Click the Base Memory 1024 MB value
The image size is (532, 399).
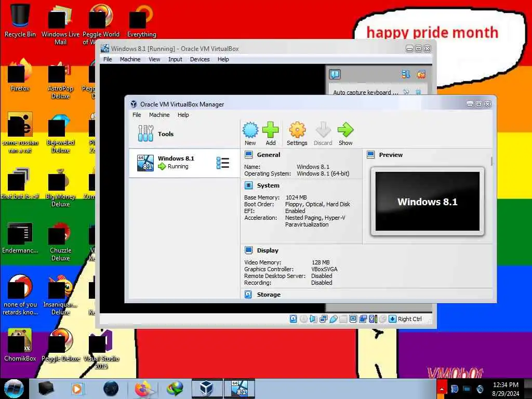296,197
